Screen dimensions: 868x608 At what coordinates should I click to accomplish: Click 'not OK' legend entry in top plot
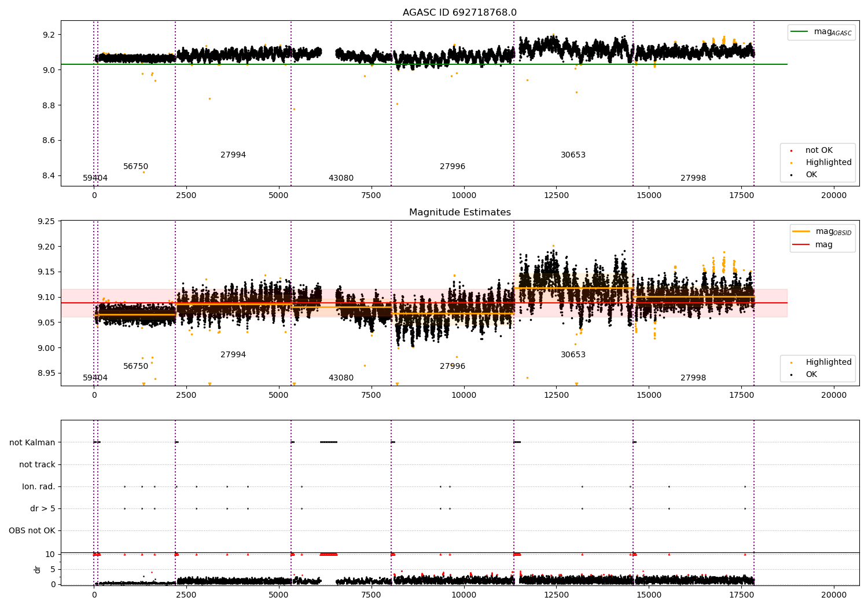819,151
